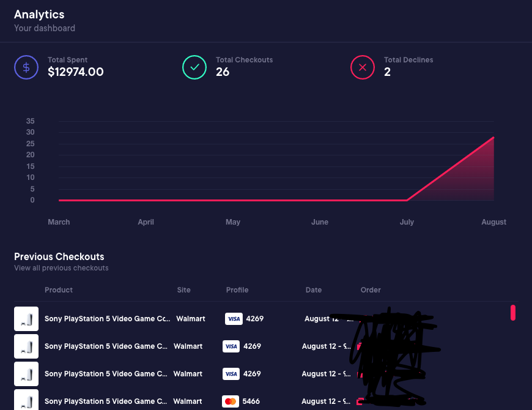
Task: Click the Visa card icon in first checkout row
Action: [234, 319]
